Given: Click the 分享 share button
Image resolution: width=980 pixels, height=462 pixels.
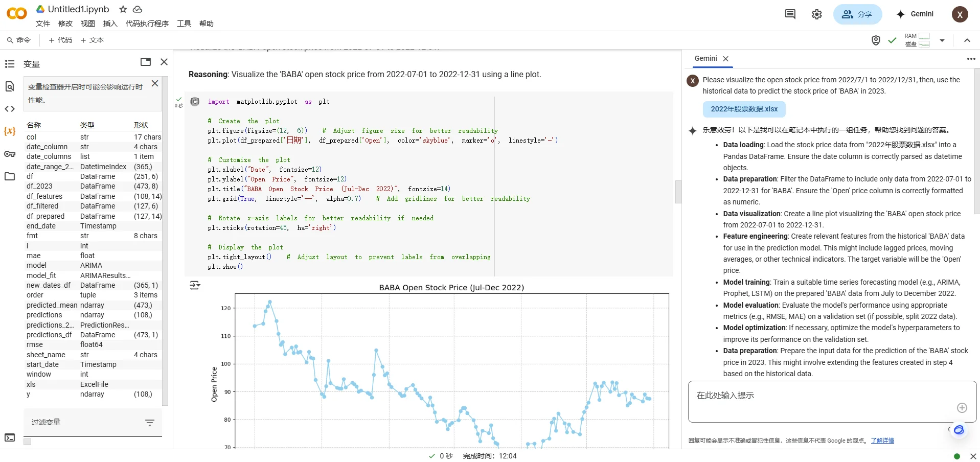Looking at the screenshot, I should pyautogui.click(x=858, y=14).
